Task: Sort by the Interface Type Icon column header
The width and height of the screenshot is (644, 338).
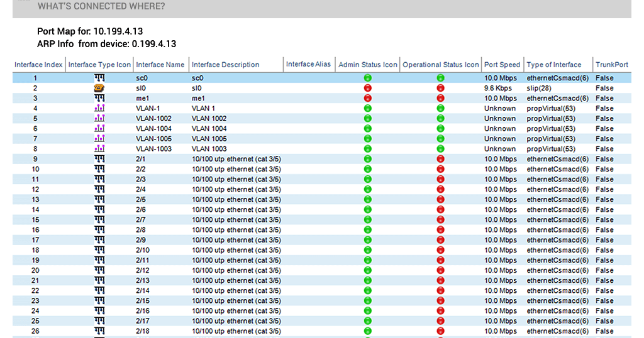Action: 99,65
